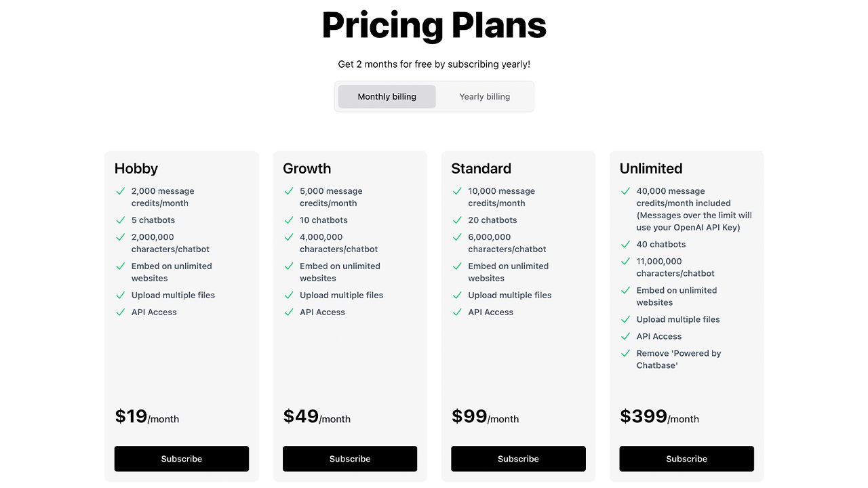Screen dimensions: 868x488
Task: Click checkmark beside Standard's Embed on unlimited websites
Action: click(x=456, y=266)
